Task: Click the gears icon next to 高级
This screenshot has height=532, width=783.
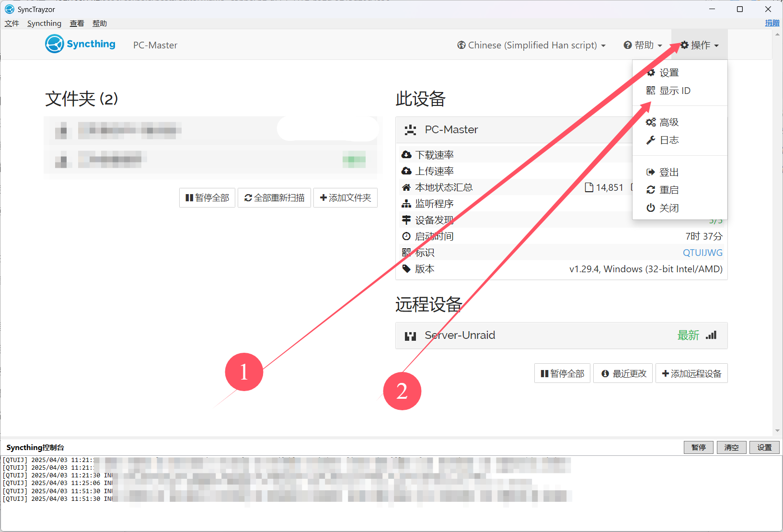Action: pyautogui.click(x=650, y=122)
